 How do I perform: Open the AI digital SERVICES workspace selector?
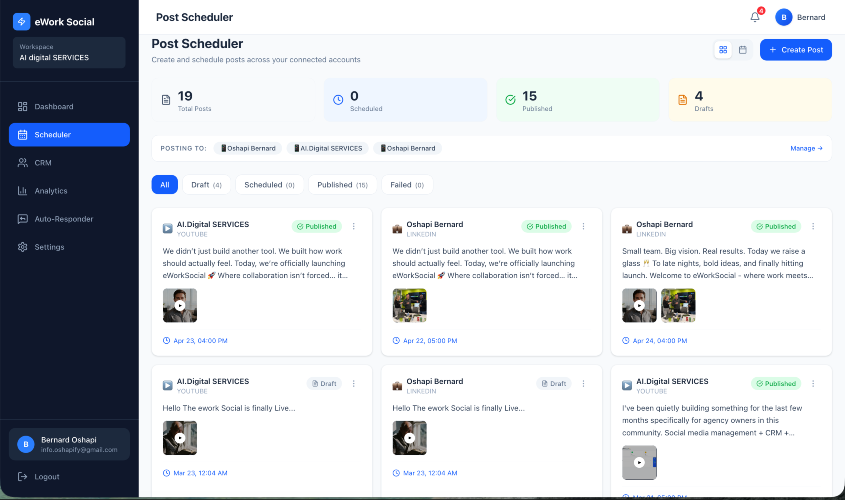click(69, 52)
